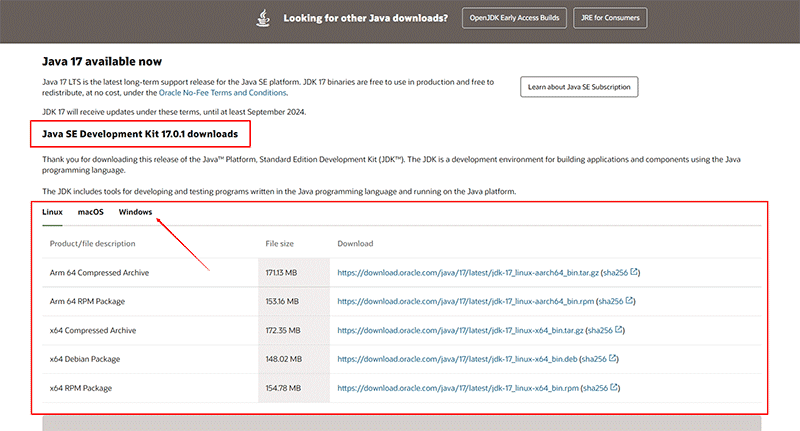The image size is (800, 431).
Task: Click the 171.13 MB file size
Action: [x=281, y=273]
